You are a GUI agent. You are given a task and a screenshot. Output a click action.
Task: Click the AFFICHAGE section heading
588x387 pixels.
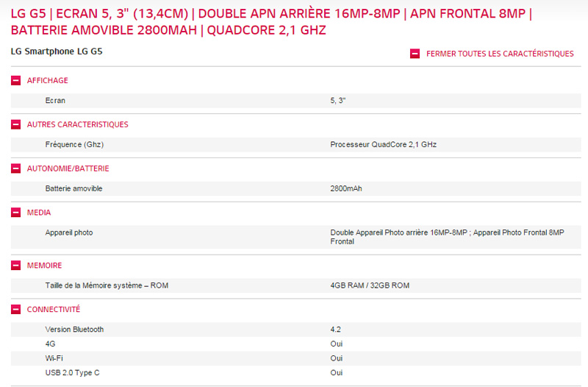[48, 80]
